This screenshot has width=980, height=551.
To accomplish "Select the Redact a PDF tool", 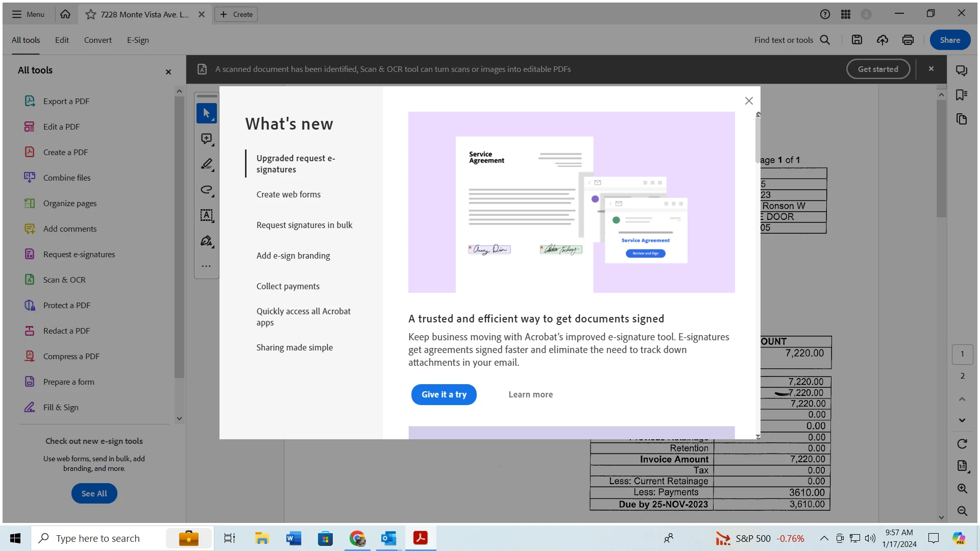I will pyautogui.click(x=66, y=331).
